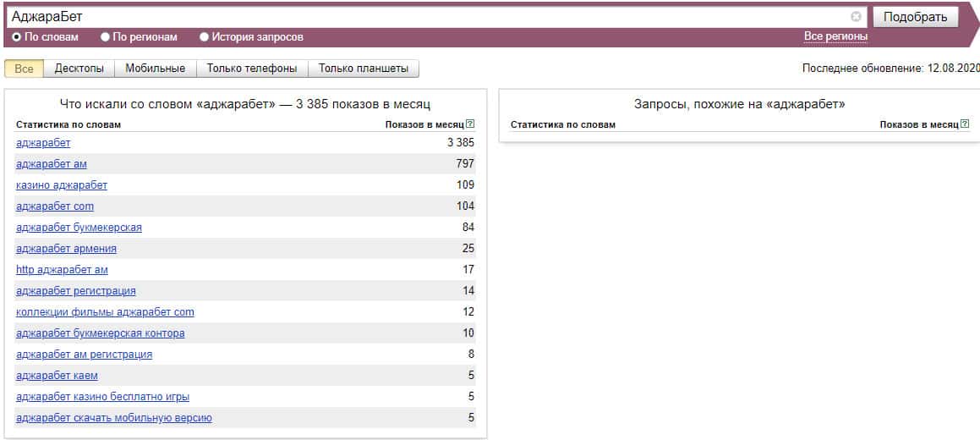
Task: Click 'Статистика по словам' header in left panel
Action: tap(68, 124)
